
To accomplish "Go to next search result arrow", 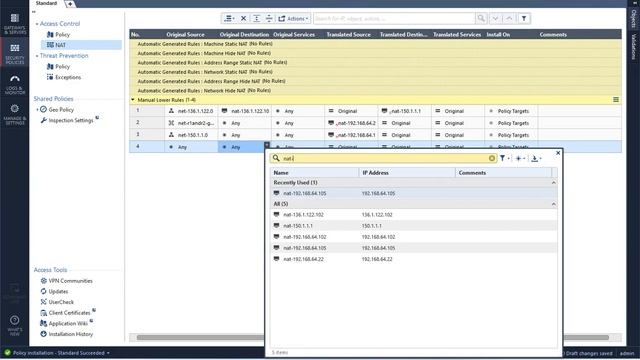I will coord(495,18).
